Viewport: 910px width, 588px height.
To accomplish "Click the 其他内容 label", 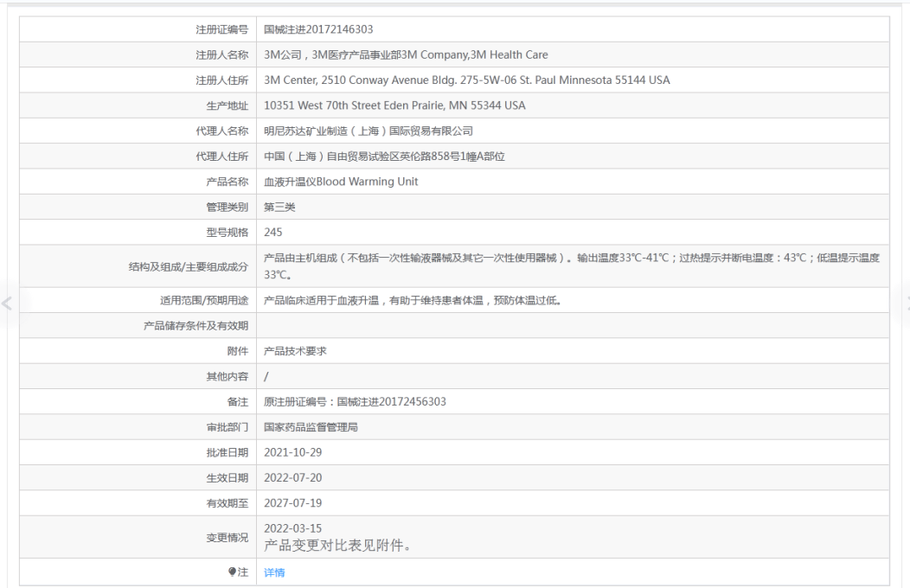I will (x=227, y=376).
